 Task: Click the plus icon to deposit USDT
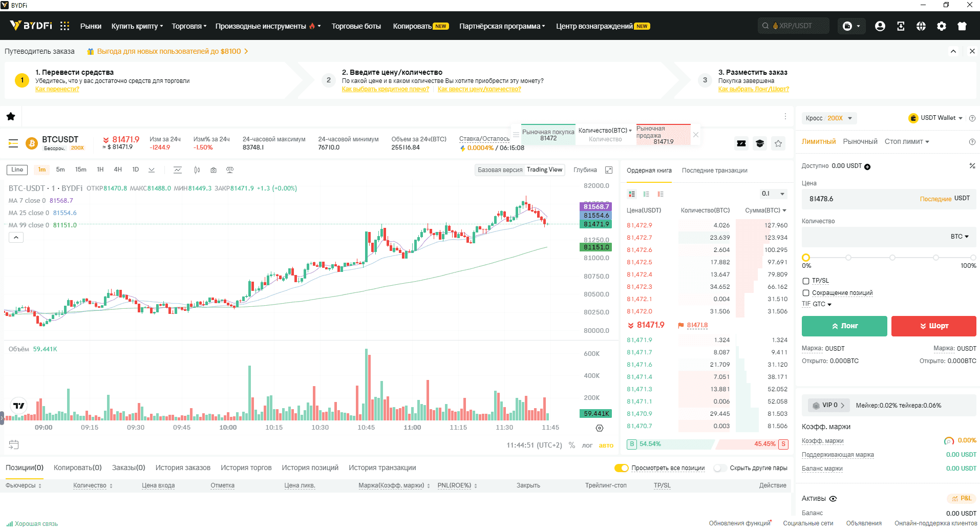867,166
